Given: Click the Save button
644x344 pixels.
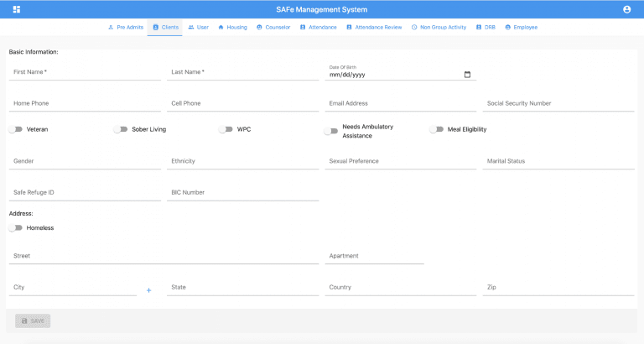Looking at the screenshot, I should 33,321.
